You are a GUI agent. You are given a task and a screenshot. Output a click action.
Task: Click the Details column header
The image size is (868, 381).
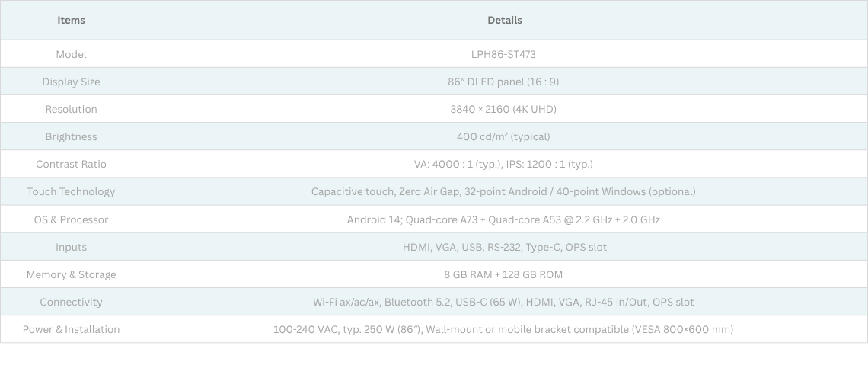[504, 20]
